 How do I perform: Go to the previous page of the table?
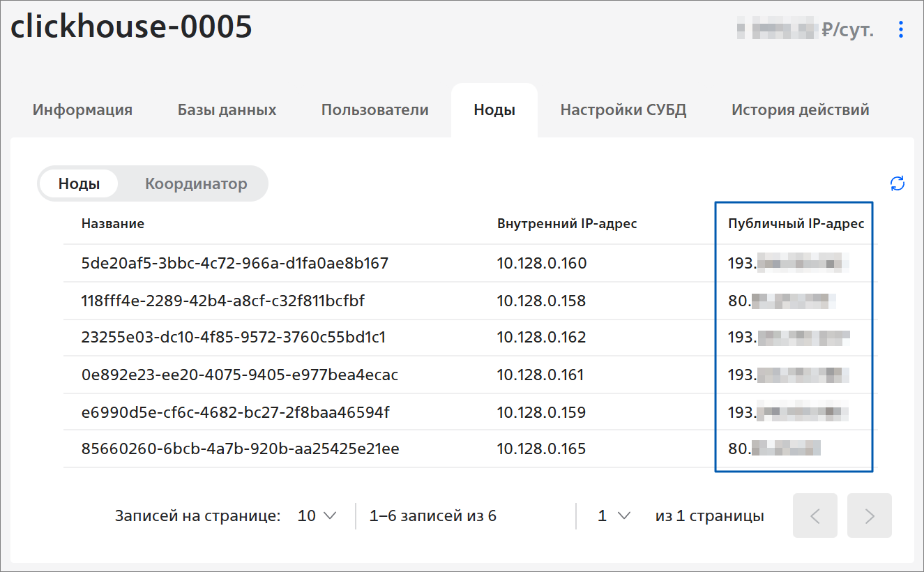(x=815, y=515)
